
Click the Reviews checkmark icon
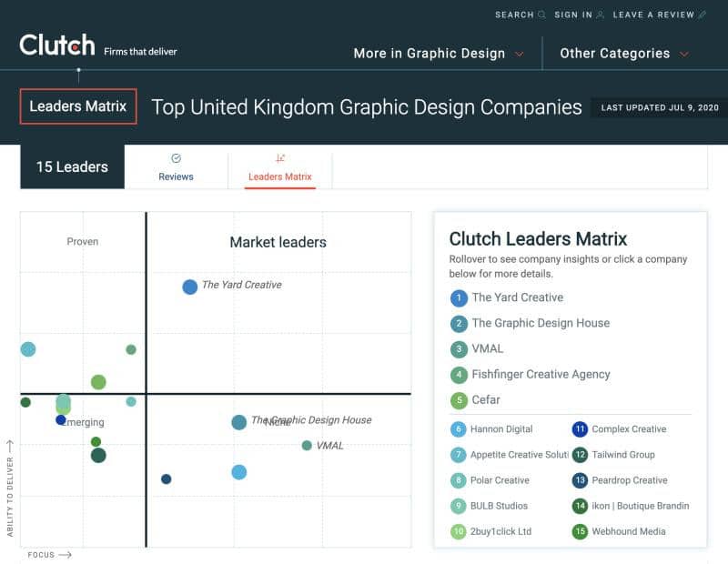click(x=176, y=159)
